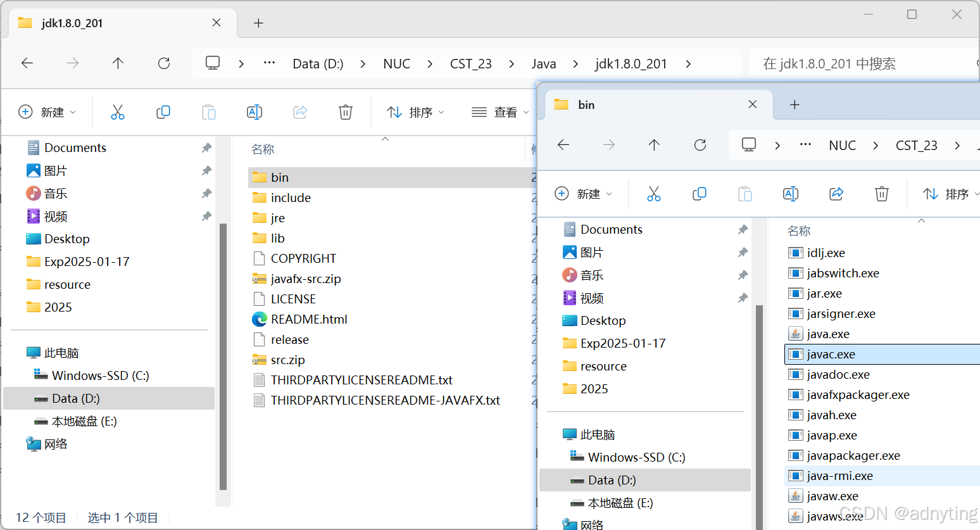Select javac.exe in bin window
The image size is (980, 530).
tap(883, 354)
